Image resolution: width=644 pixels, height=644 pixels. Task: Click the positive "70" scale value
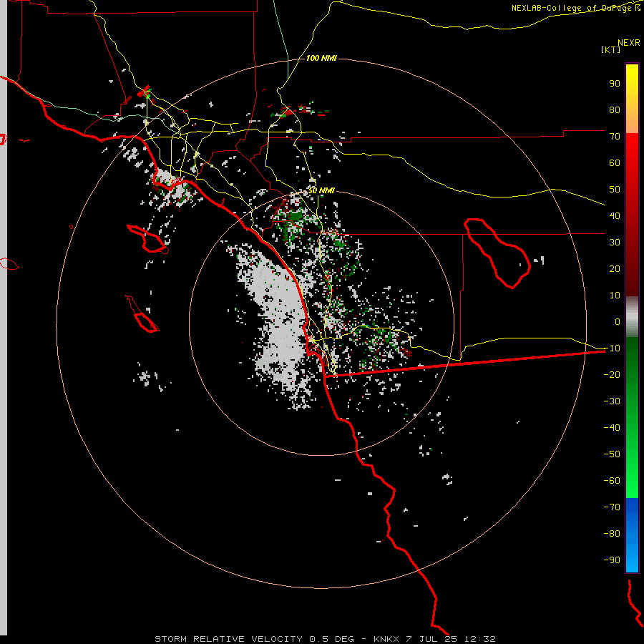(615, 137)
